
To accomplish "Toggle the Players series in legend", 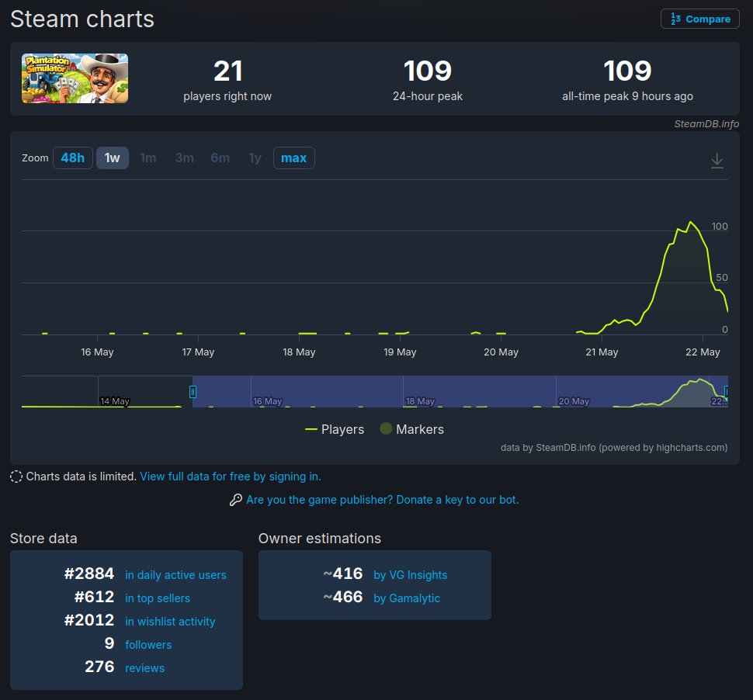I will [335, 429].
